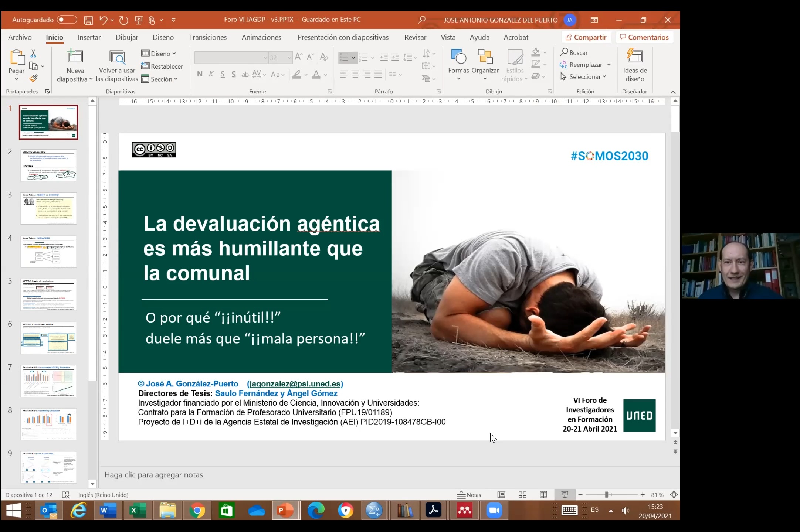
Task: Toggle underline S formatting
Action: click(x=223, y=74)
